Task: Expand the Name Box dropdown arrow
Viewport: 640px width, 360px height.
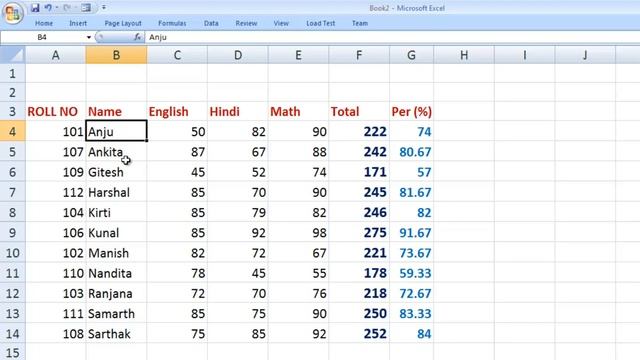Action: click(x=89, y=38)
